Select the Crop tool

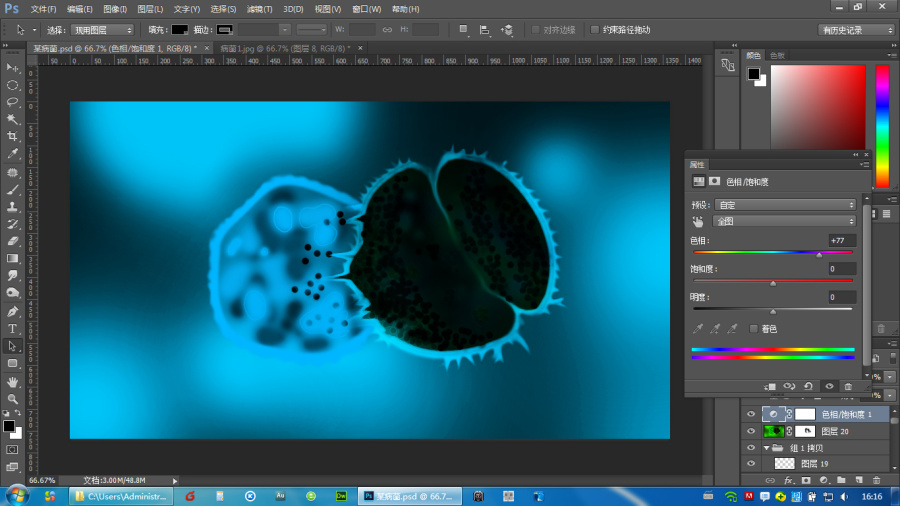pos(12,137)
